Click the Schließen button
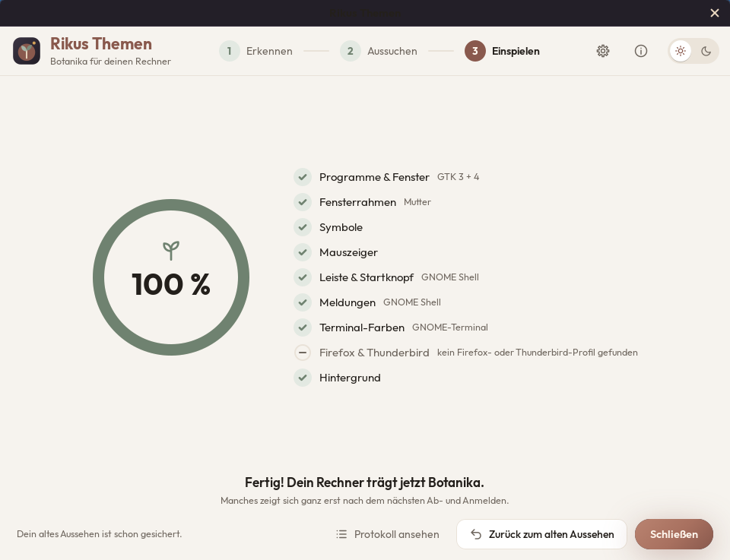730x560 pixels. point(674,534)
